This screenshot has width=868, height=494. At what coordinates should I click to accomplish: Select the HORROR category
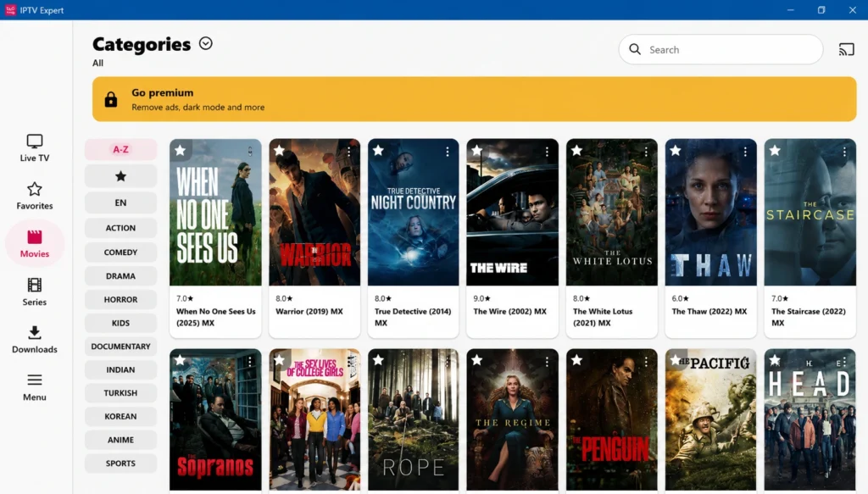[120, 299]
